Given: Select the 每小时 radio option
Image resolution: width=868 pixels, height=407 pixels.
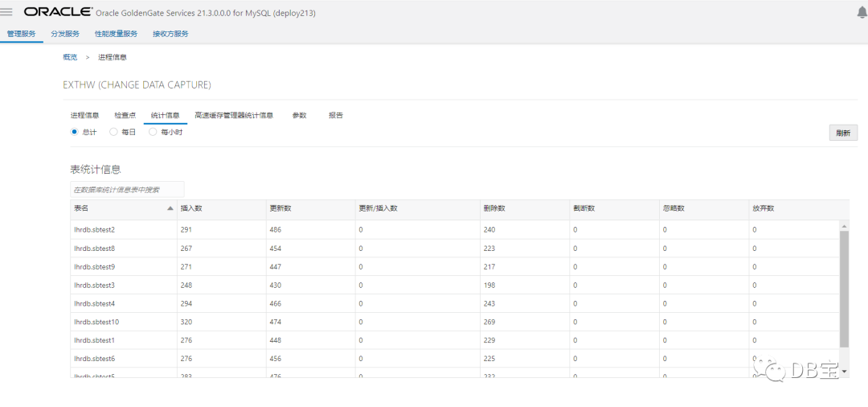Looking at the screenshot, I should 153,132.
